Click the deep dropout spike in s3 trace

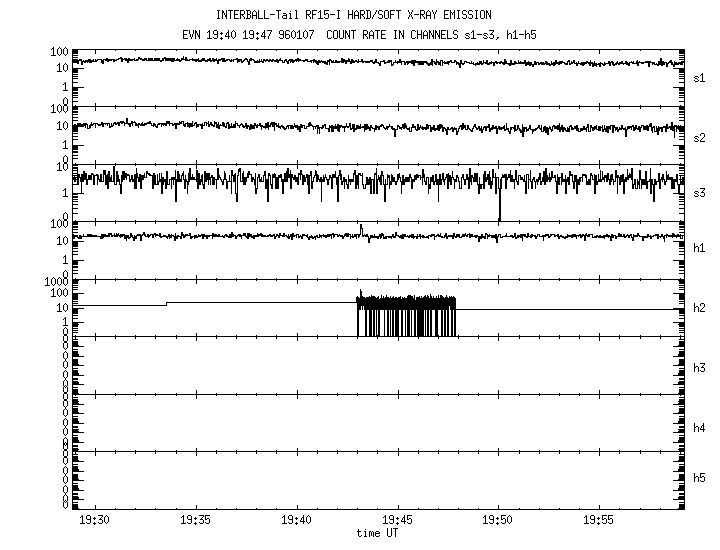[499, 208]
